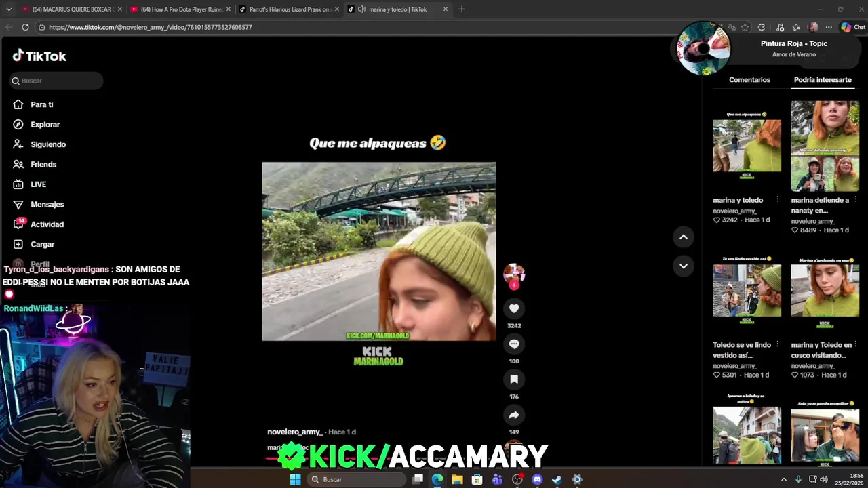
Task: Go to previous video with up chevron
Action: pyautogui.click(x=684, y=237)
